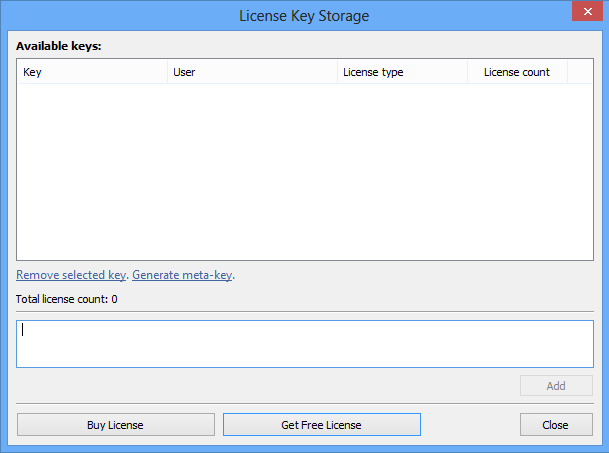Click the blank header after License count
The image size is (609, 453).
click(580, 72)
